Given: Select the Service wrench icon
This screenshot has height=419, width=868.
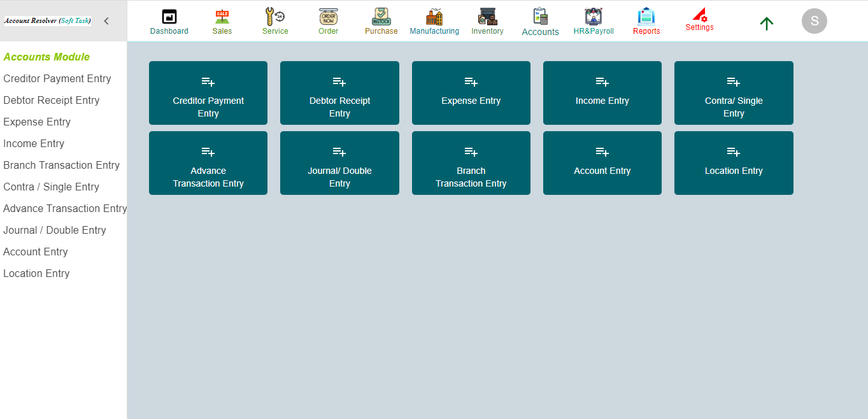Looking at the screenshot, I should [274, 20].
